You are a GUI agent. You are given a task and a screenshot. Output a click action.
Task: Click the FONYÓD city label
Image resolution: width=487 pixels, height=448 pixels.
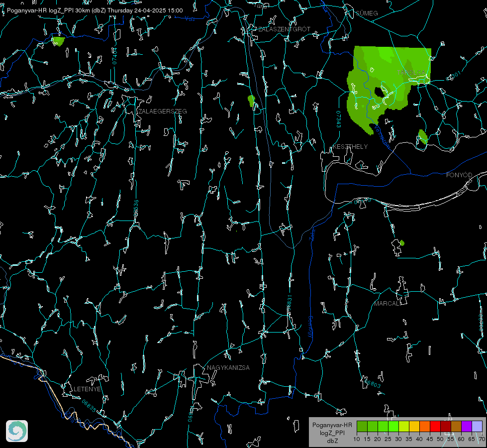coord(459,175)
